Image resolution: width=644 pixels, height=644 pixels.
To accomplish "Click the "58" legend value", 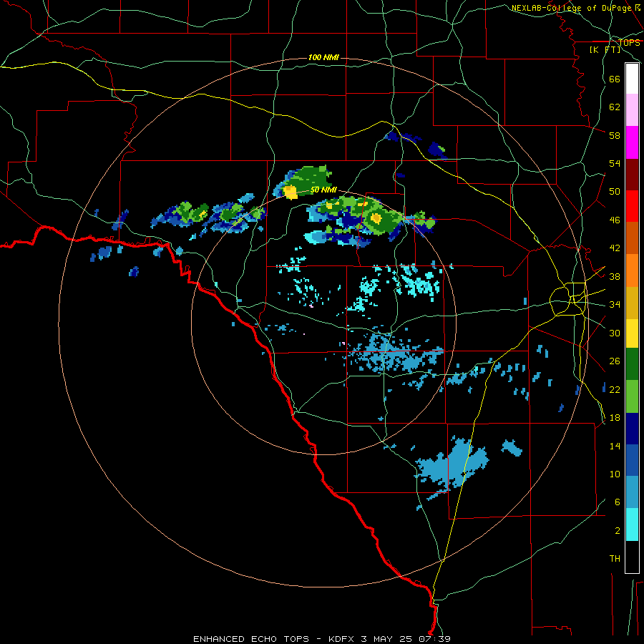I will (615, 135).
